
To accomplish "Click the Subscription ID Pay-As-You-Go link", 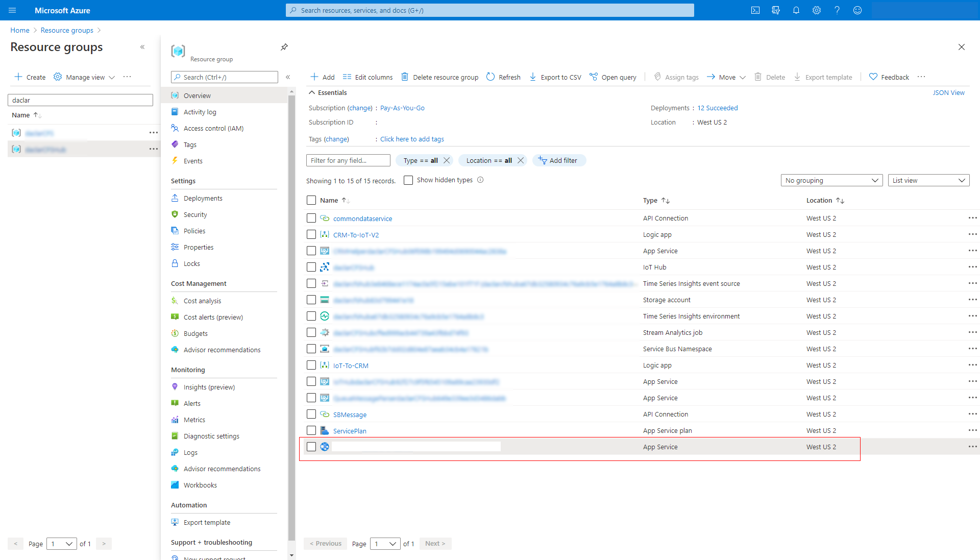I will pyautogui.click(x=401, y=108).
